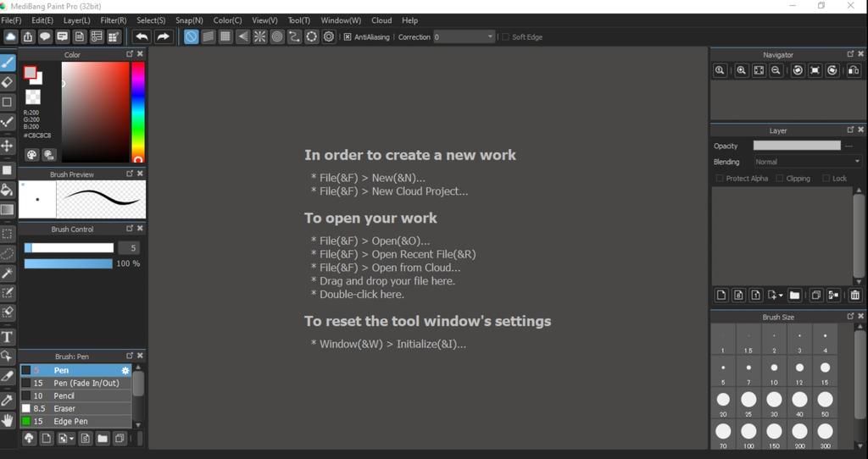Enable radial snap
Viewport: 868px width, 459px height.
[x=259, y=37]
